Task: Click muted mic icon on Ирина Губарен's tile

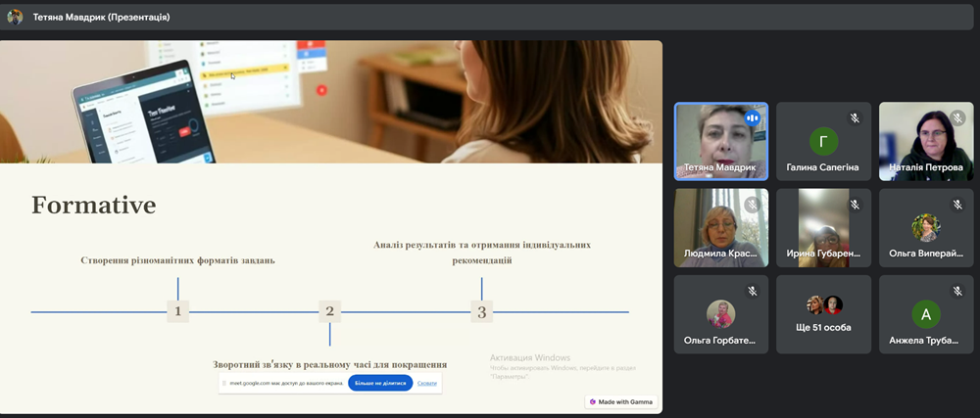Action: pos(855,205)
